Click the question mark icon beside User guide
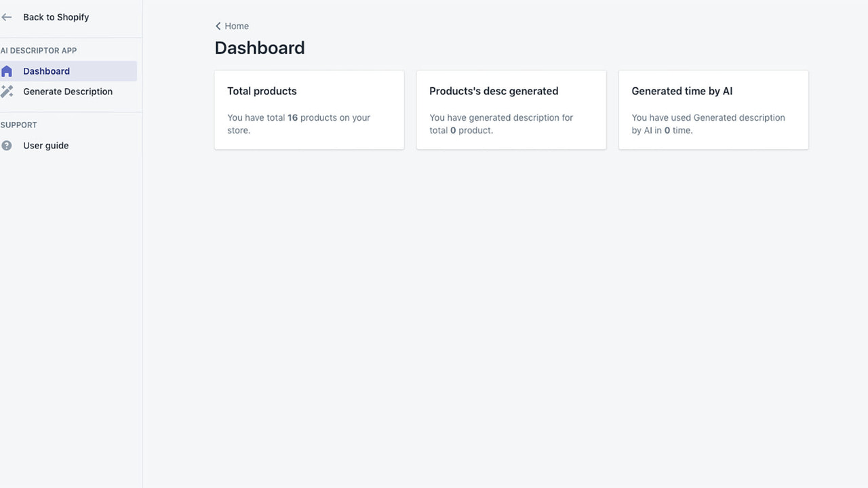Screen dimensions: 868x488 click(7, 145)
